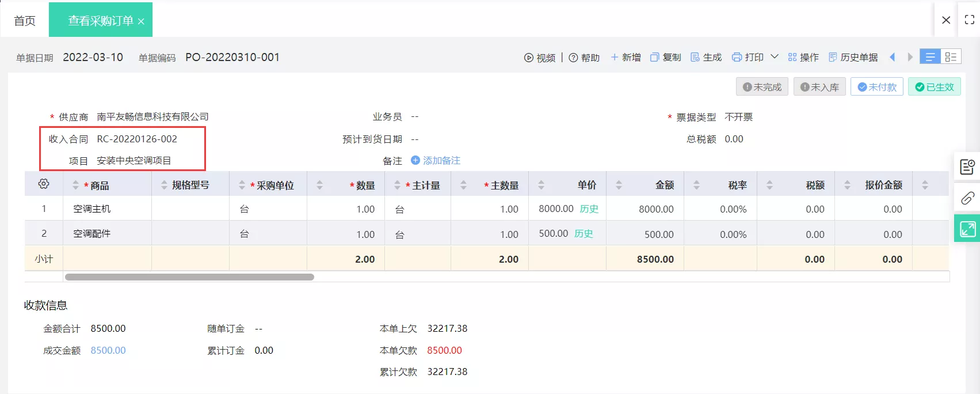The image size is (980, 394).
Task: Click 复制 to duplicate the order
Action: point(666,57)
